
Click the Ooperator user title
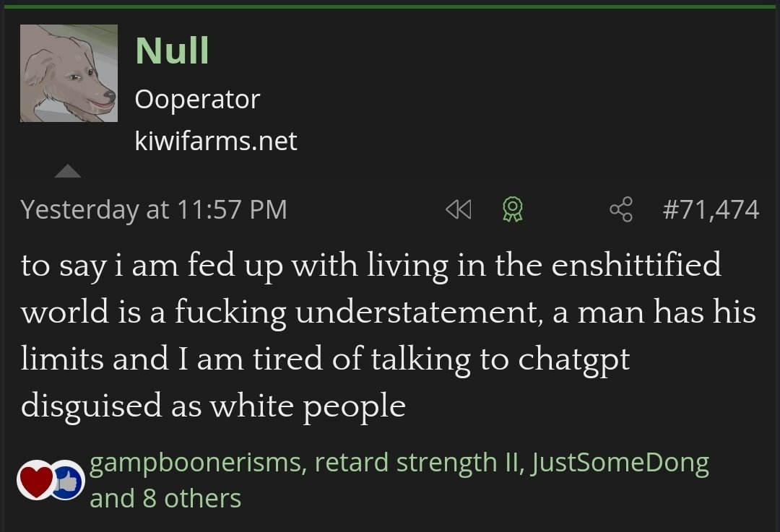pyautogui.click(x=197, y=99)
